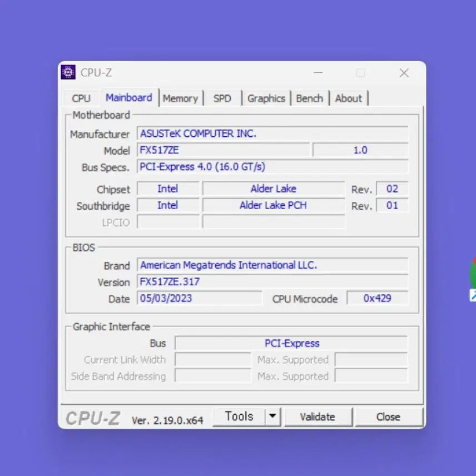Click the empty LPCIO vendor field

pyautogui.click(x=168, y=222)
